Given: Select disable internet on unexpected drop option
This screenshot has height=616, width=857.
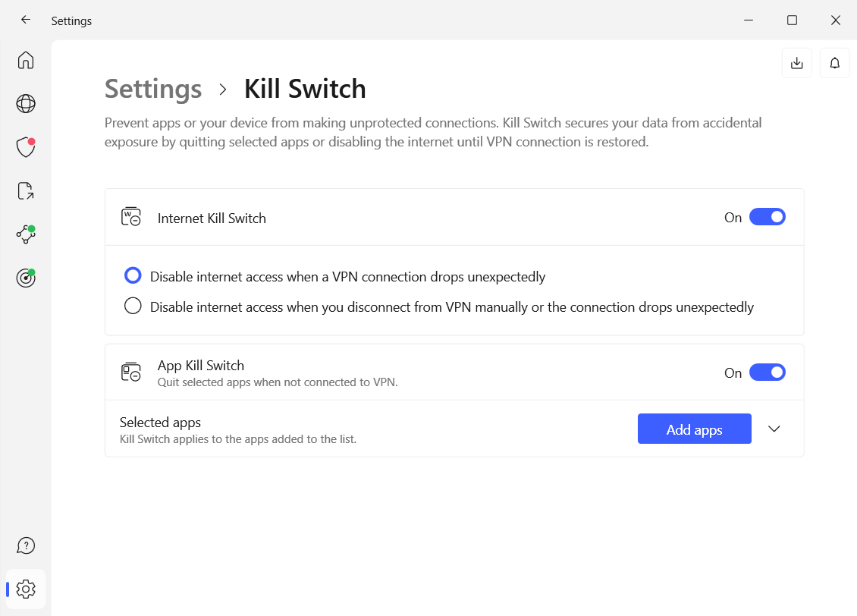Looking at the screenshot, I should [x=133, y=275].
